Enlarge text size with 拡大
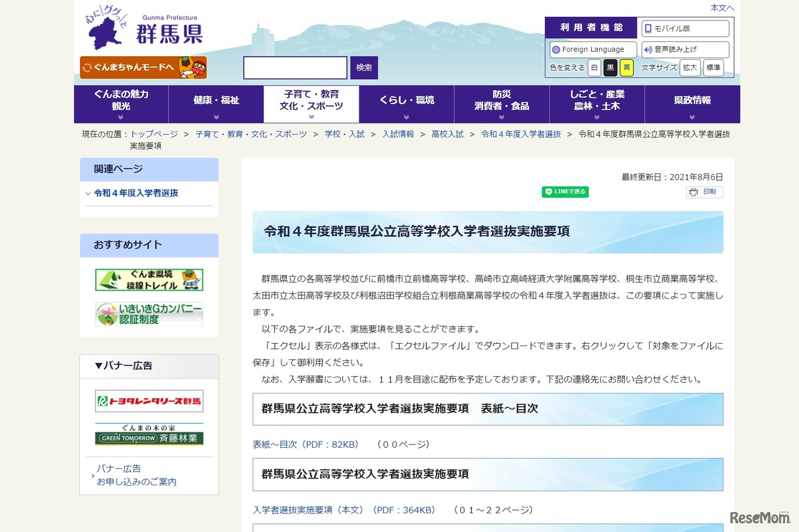Viewport: 799px width, 532px height. pyautogui.click(x=689, y=68)
